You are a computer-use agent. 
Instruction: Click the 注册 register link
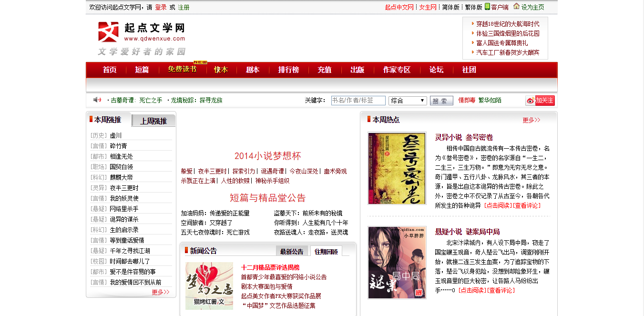184,7
